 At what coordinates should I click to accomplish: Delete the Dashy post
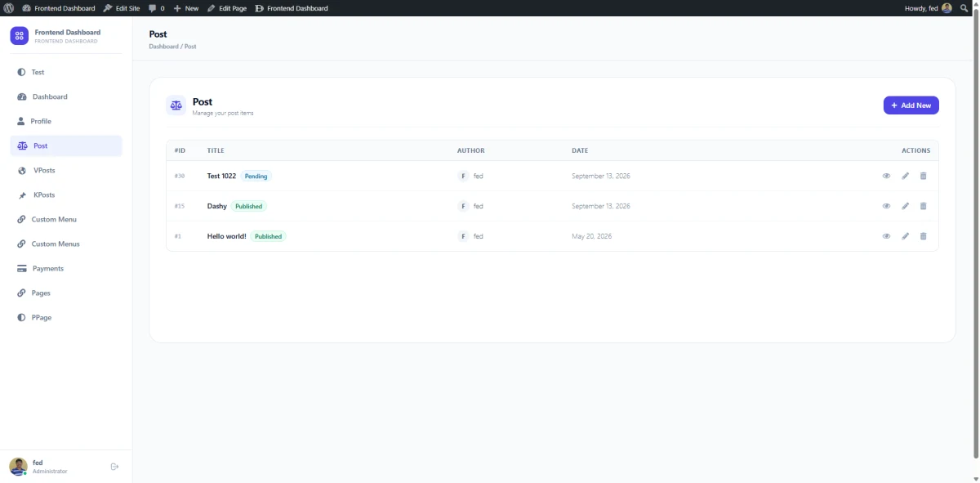point(924,206)
